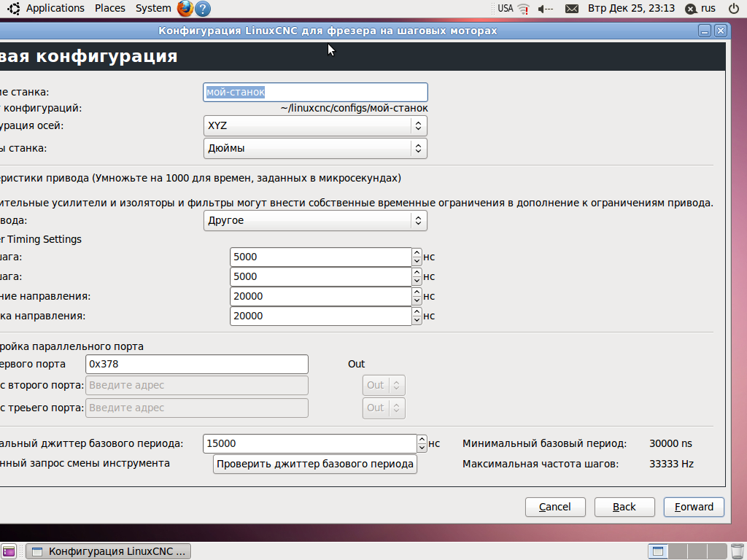Minimize the LinuxCNC configuration window

pos(705,31)
